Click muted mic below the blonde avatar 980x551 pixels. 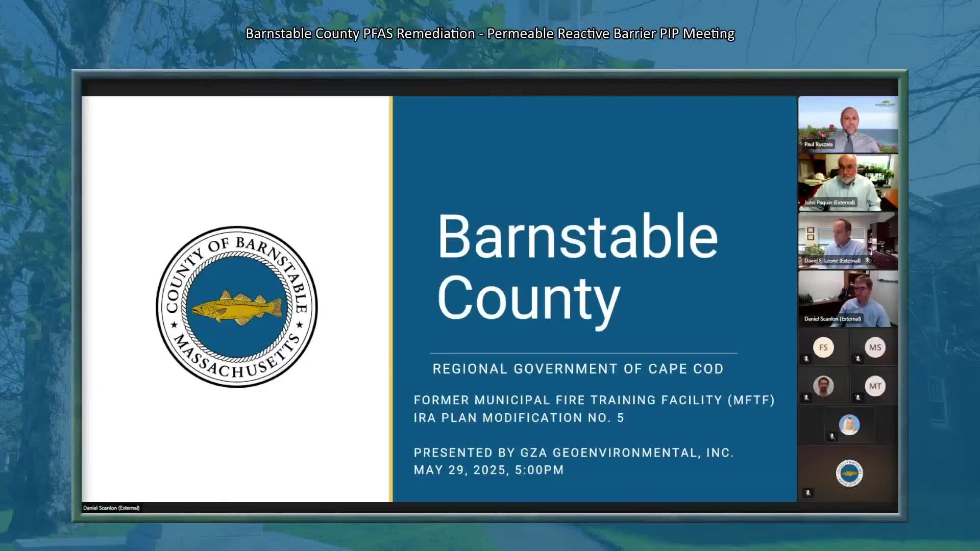click(832, 436)
